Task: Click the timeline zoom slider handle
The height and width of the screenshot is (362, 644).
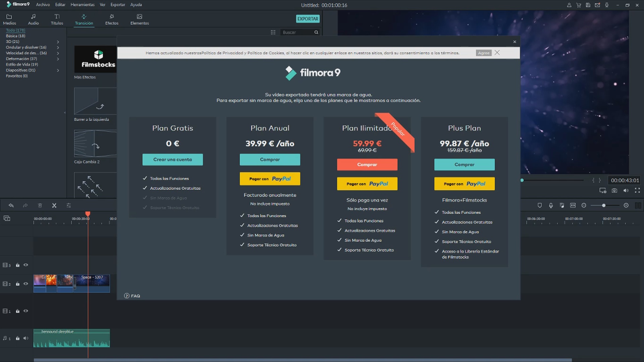Action: [604, 205]
